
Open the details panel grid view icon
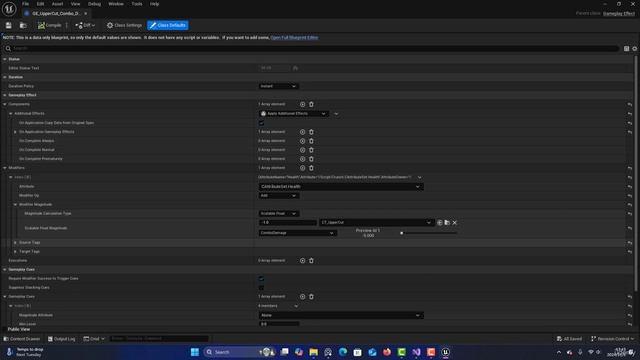[x=627, y=49]
